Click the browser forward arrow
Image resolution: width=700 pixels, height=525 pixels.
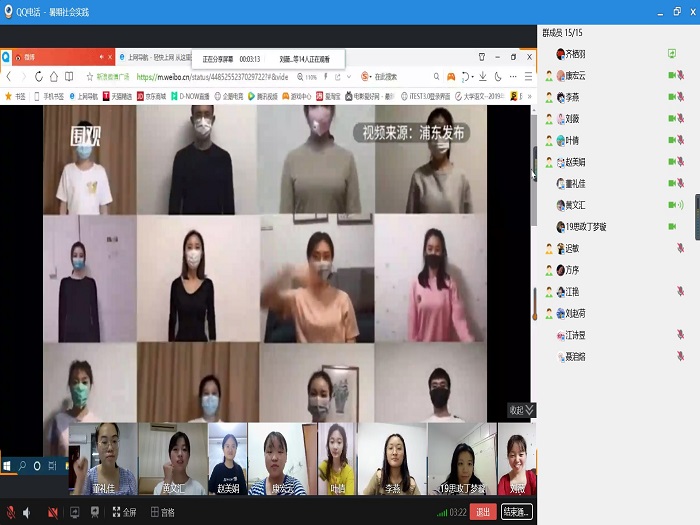(x=24, y=77)
